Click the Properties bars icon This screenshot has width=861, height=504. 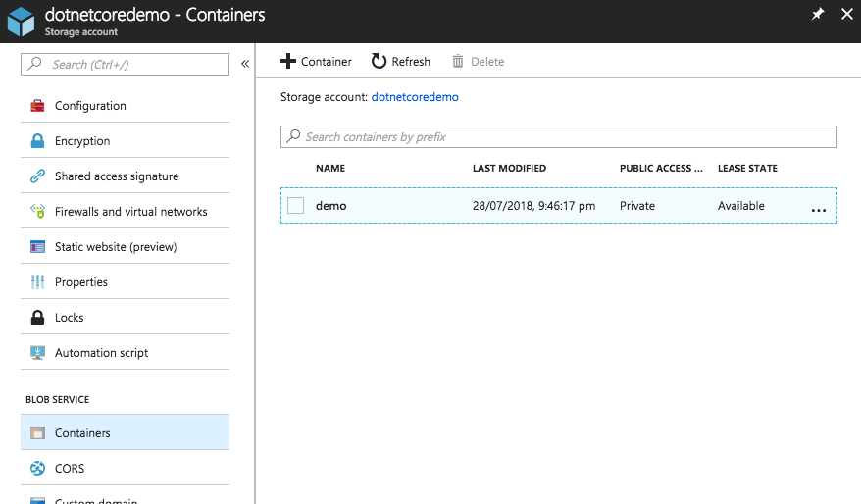point(37,282)
